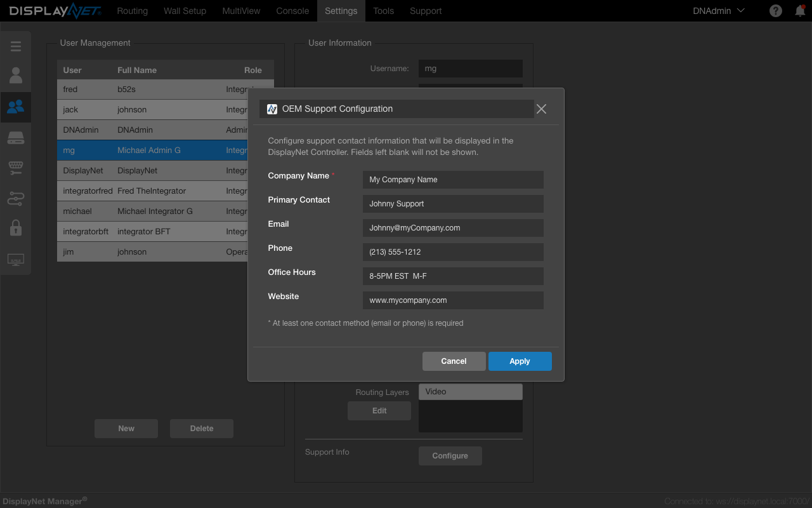
Task: Open the Support menu
Action: [426, 11]
